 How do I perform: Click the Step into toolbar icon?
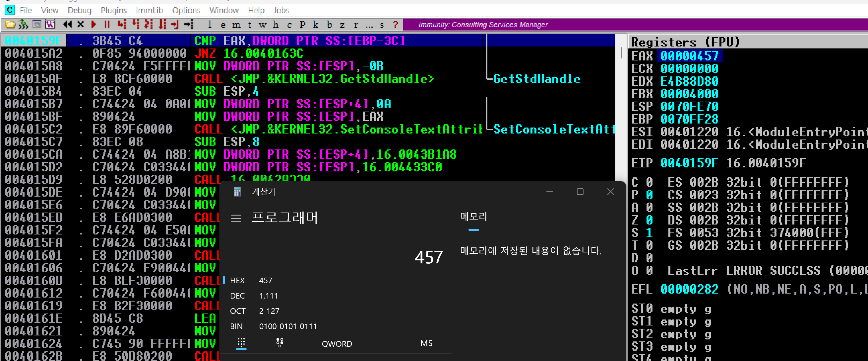tap(121, 25)
